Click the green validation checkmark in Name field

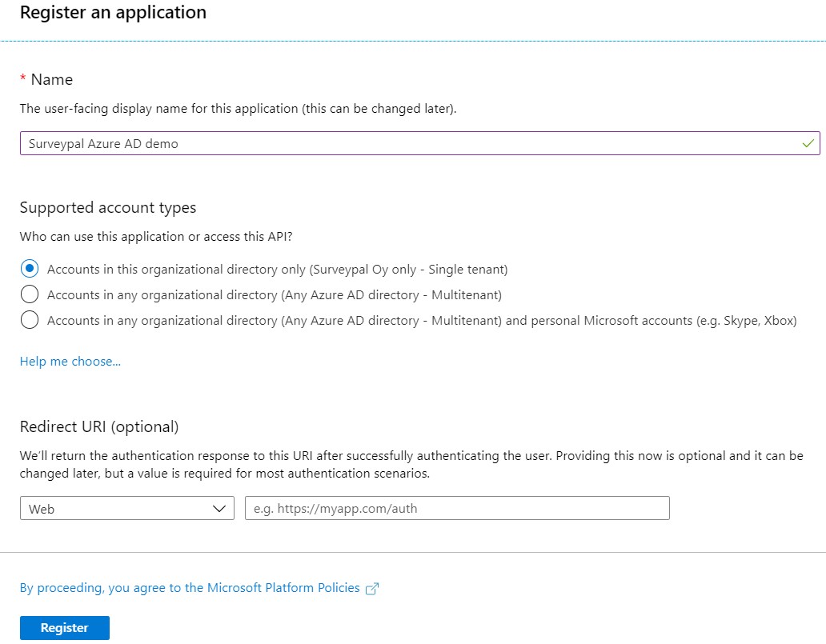(808, 143)
